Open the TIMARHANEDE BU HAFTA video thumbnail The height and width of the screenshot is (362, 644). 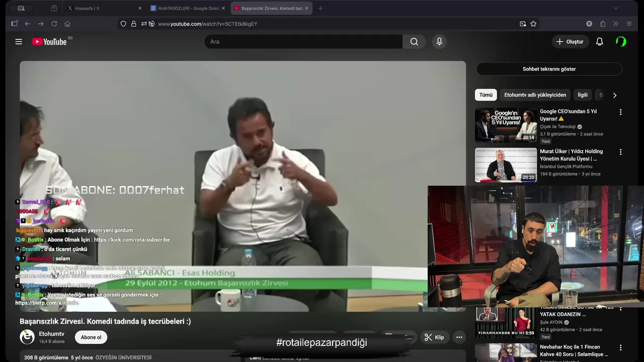(x=506, y=323)
